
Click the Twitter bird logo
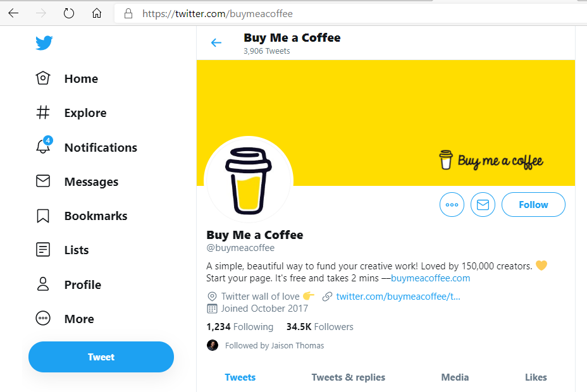tap(44, 43)
